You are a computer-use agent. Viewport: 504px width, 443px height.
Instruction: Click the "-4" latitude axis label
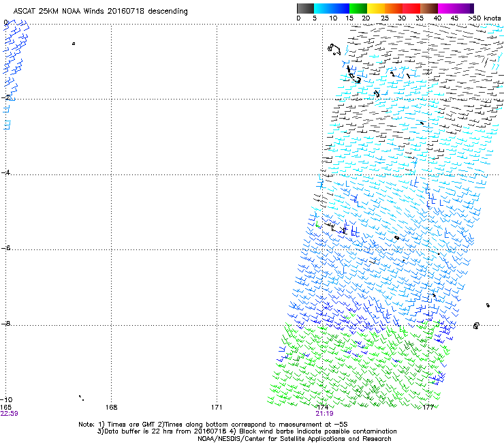[x=5, y=172]
